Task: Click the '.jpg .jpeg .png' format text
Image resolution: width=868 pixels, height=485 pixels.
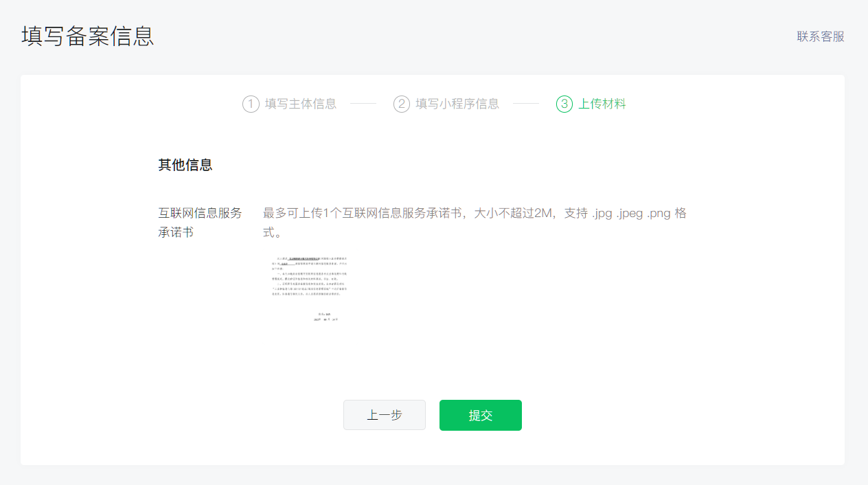Action: (631, 213)
